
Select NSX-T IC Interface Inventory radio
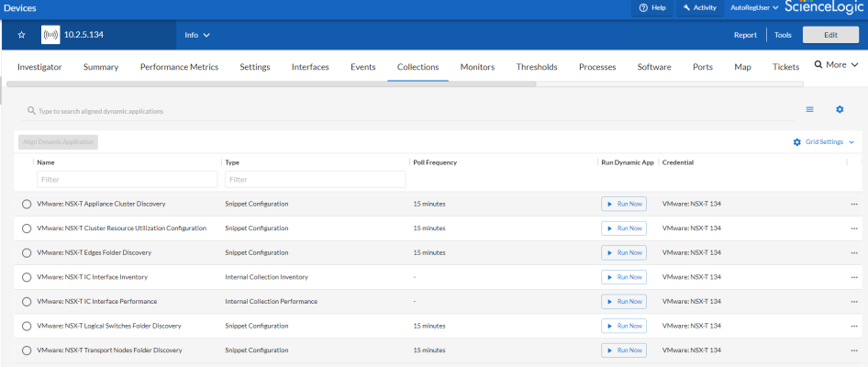click(26, 277)
